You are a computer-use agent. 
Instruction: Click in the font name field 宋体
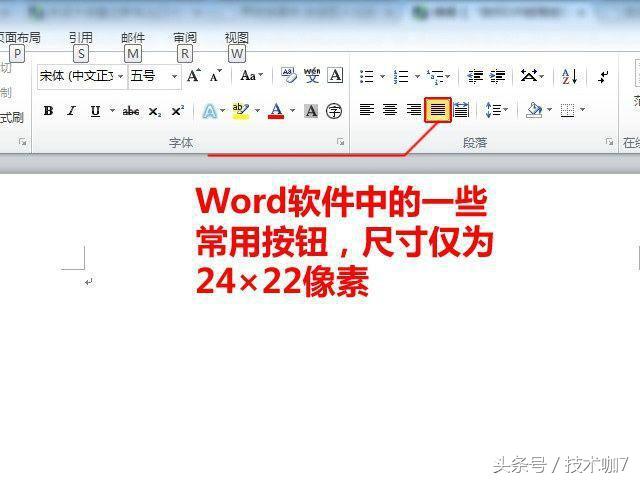point(77,76)
